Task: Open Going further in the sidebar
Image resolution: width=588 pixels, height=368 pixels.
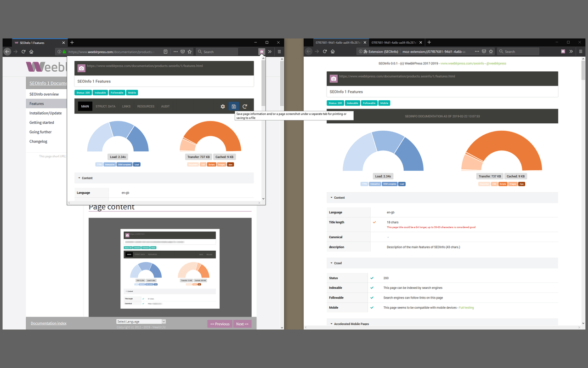Action: (x=40, y=132)
